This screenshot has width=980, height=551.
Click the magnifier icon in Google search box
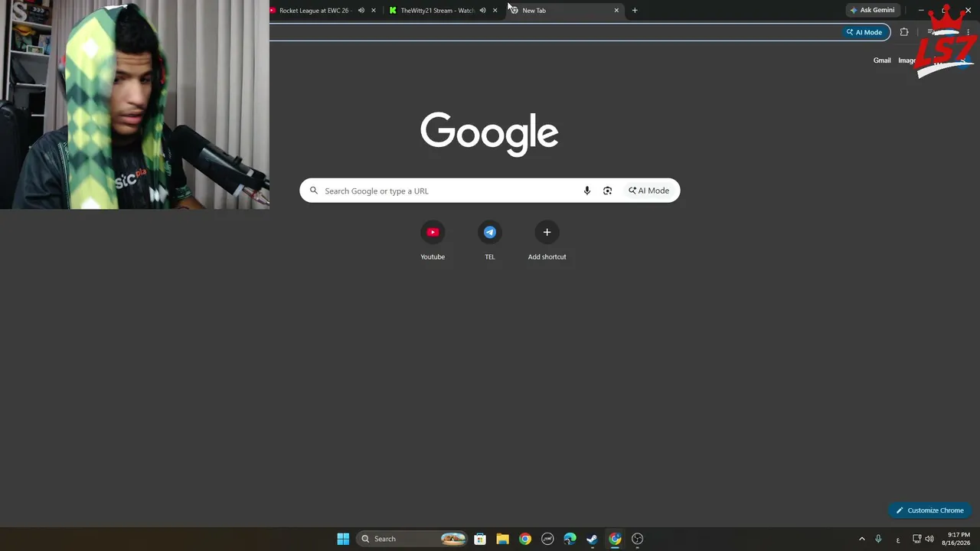(x=313, y=191)
